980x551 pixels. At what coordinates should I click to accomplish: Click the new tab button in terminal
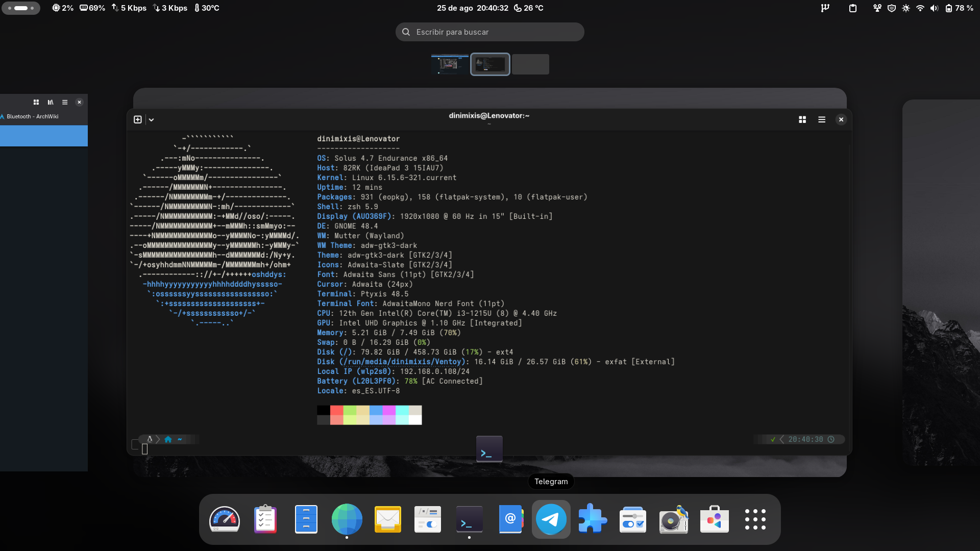point(138,119)
